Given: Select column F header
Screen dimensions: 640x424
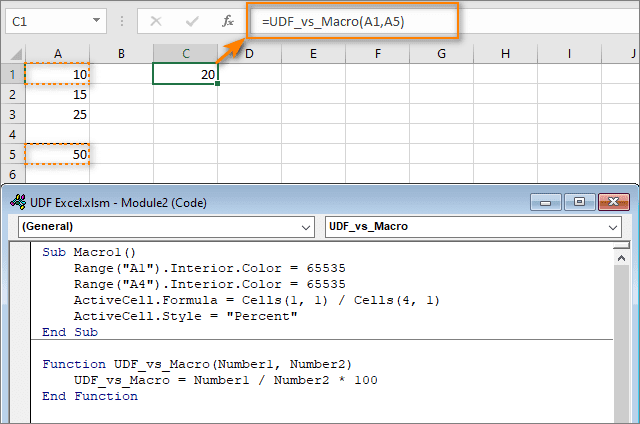Looking at the screenshot, I should (378, 53).
